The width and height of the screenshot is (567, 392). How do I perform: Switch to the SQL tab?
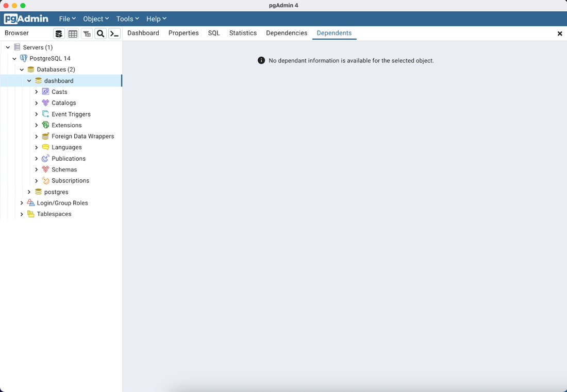click(x=213, y=33)
